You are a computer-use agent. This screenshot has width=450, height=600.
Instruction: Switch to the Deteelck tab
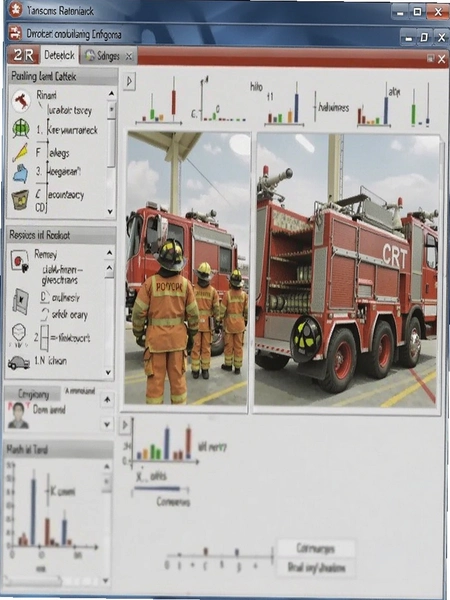coord(59,55)
